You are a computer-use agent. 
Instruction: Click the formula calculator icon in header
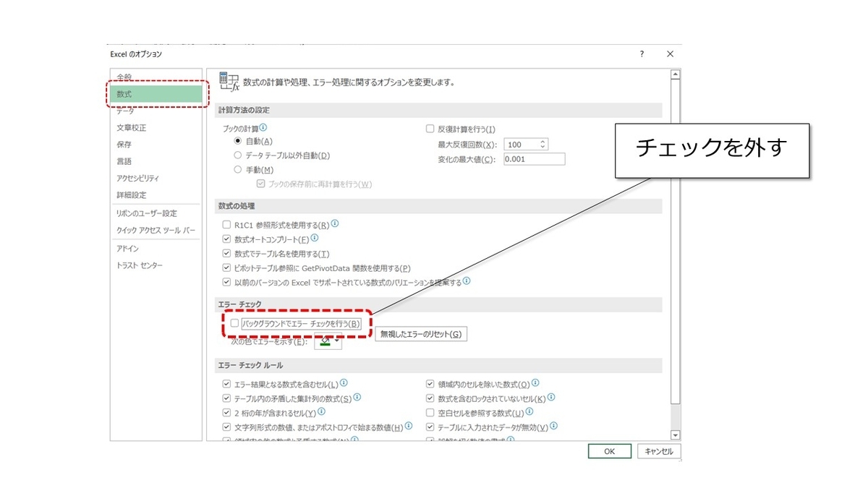[229, 82]
